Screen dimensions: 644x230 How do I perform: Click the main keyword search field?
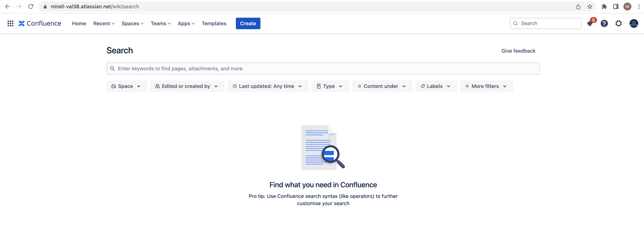(x=323, y=68)
